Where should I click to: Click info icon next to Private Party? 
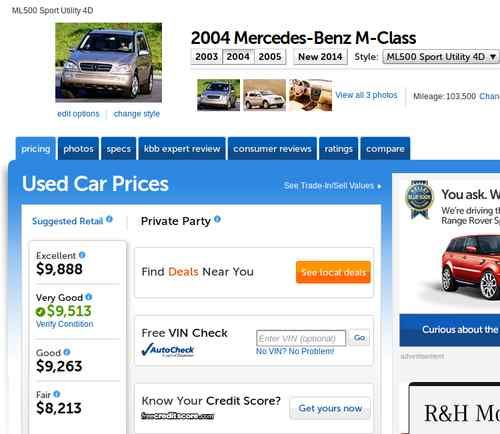tap(217, 219)
